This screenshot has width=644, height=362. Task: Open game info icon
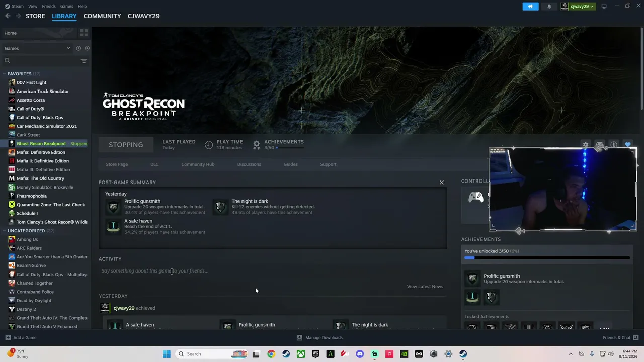pos(614,145)
